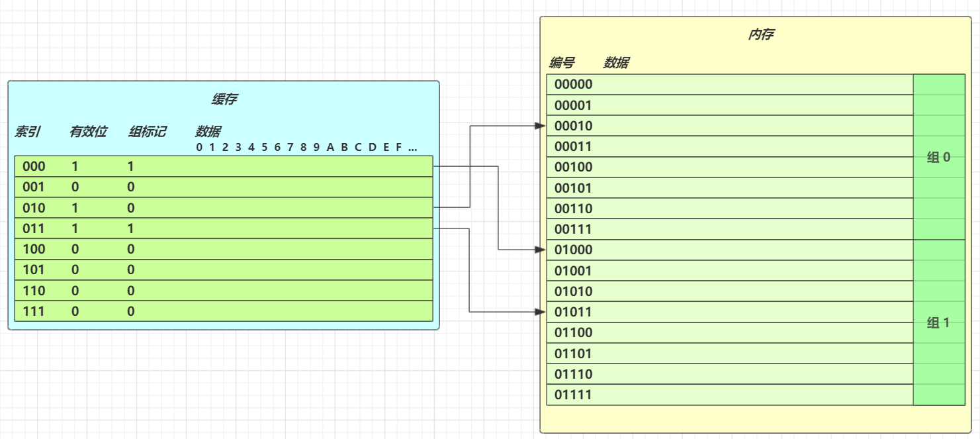Select the cache row with index 010

click(224, 208)
